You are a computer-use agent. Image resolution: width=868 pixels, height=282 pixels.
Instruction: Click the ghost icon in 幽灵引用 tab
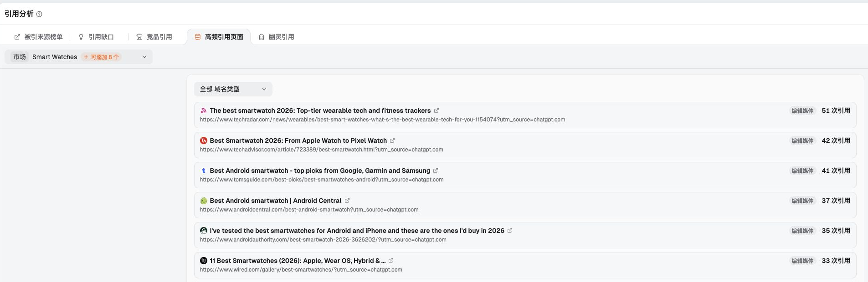262,37
